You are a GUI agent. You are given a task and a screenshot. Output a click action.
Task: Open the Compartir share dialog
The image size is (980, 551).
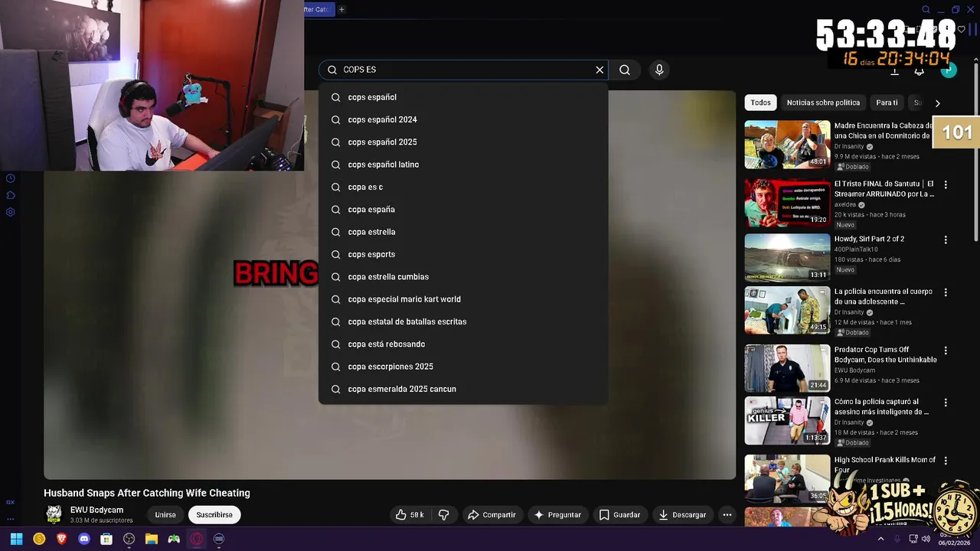tap(492, 515)
